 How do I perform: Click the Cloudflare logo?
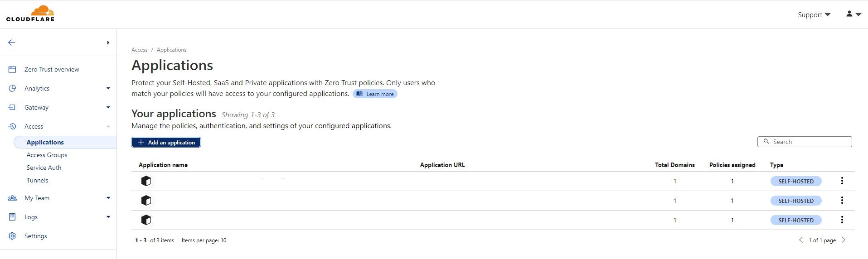(x=30, y=14)
